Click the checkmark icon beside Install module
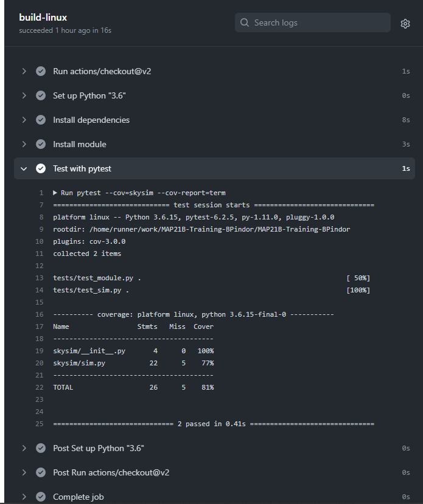This screenshot has height=504, width=423. click(x=40, y=144)
